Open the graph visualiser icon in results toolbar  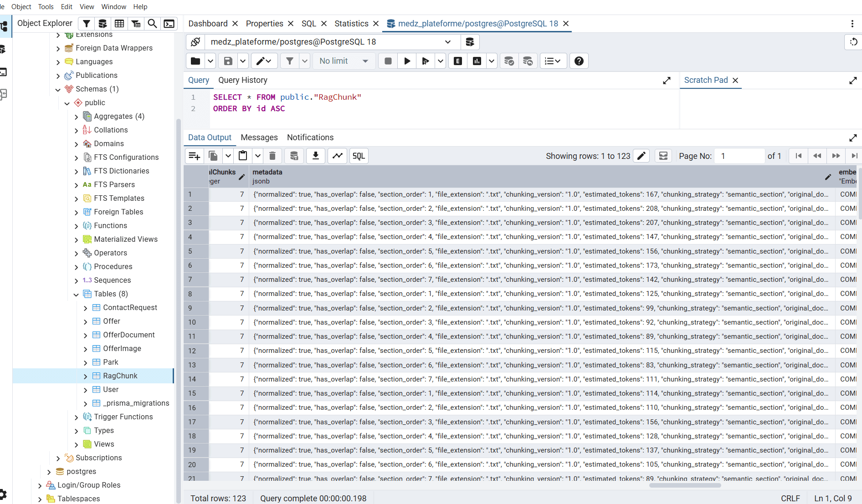(337, 156)
